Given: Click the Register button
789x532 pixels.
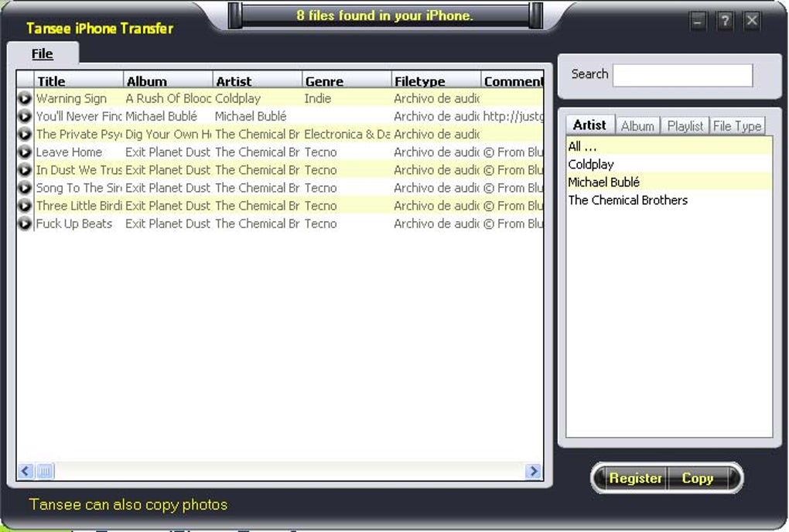Looking at the screenshot, I should tap(635, 478).
